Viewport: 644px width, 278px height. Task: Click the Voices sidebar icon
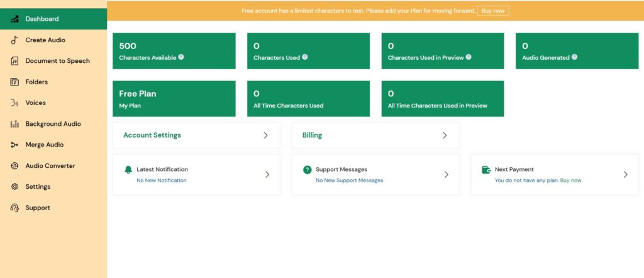pyautogui.click(x=14, y=103)
